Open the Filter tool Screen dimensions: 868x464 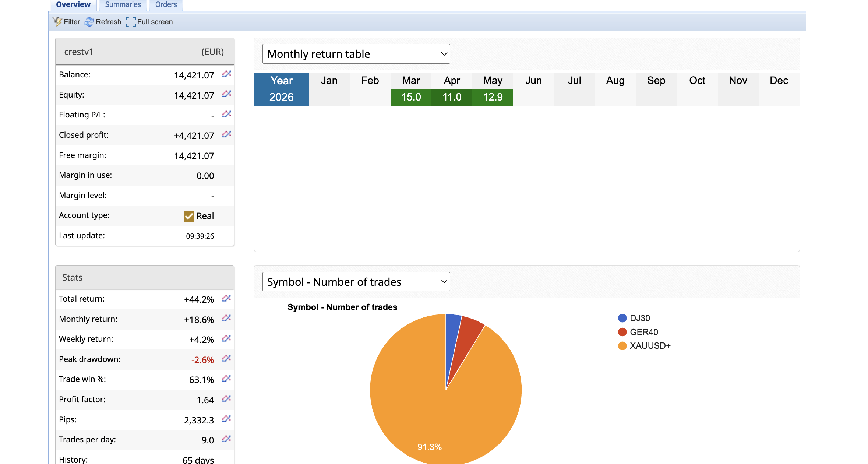[x=66, y=22]
